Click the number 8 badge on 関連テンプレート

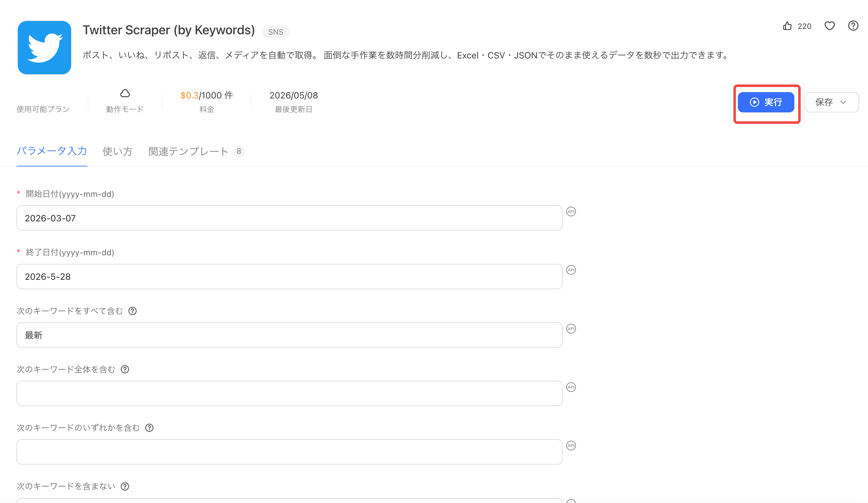(239, 151)
